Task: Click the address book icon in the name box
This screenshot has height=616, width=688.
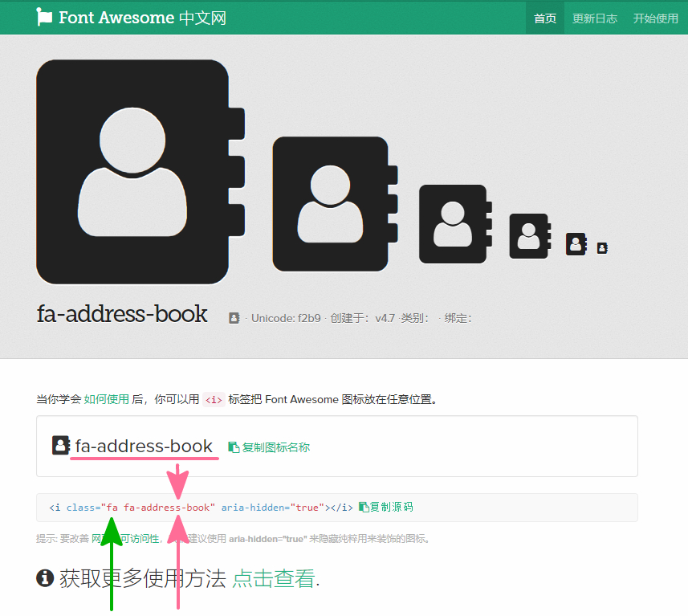Action: tap(60, 446)
